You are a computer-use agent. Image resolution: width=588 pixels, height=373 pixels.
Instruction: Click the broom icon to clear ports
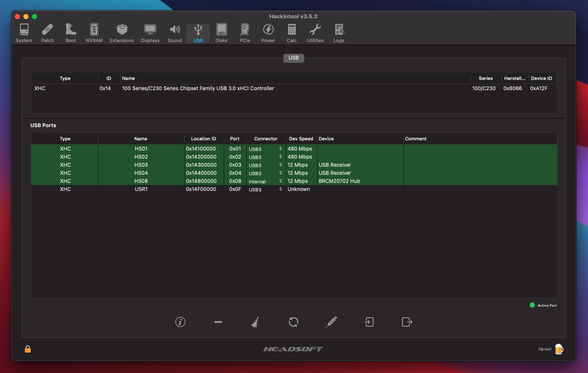[255, 322]
